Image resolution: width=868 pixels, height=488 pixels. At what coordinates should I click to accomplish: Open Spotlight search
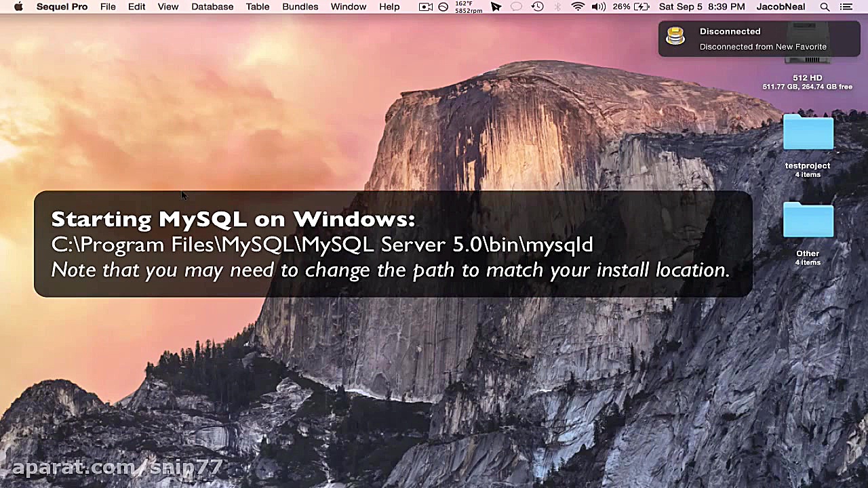(x=825, y=7)
